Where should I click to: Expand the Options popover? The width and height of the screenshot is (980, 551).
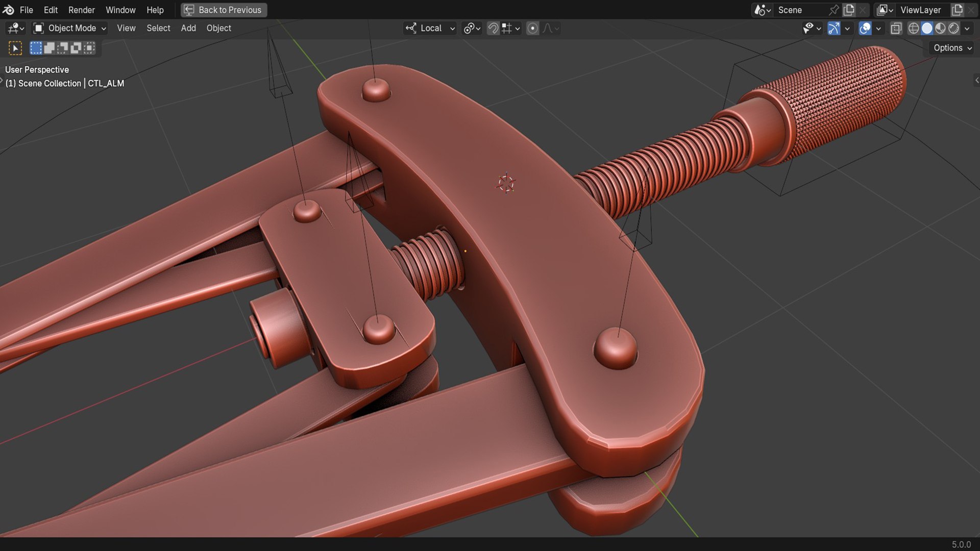tap(952, 48)
